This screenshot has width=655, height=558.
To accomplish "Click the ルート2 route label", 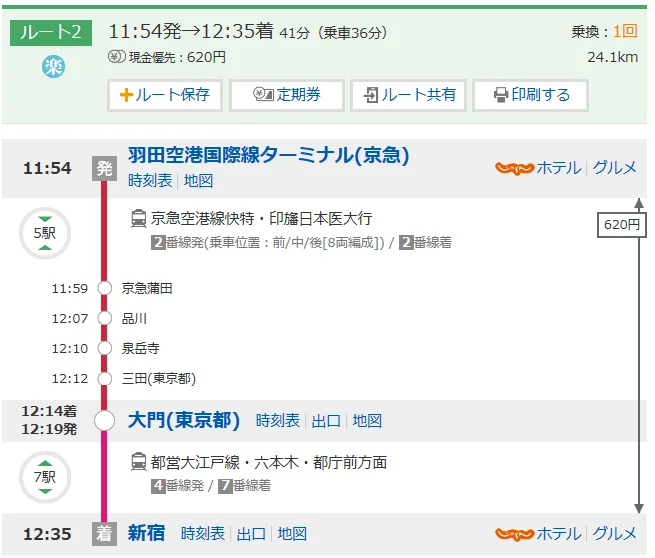I will [51, 33].
